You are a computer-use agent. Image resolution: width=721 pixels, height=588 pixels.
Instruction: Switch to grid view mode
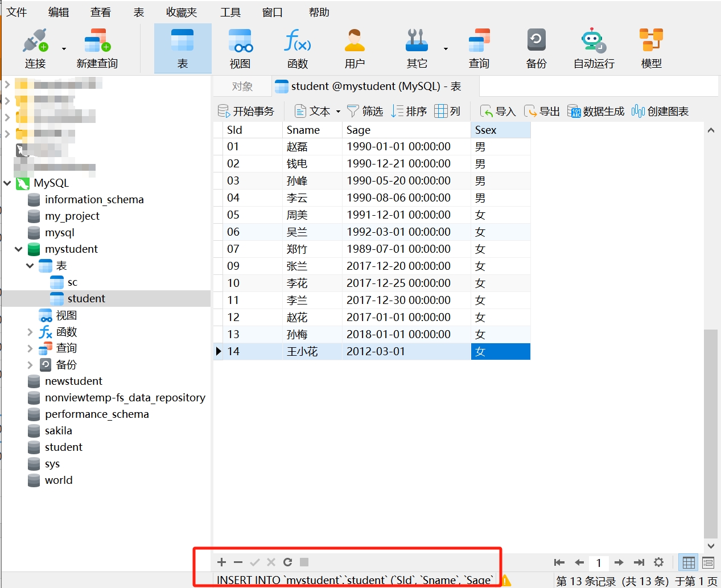pos(689,562)
